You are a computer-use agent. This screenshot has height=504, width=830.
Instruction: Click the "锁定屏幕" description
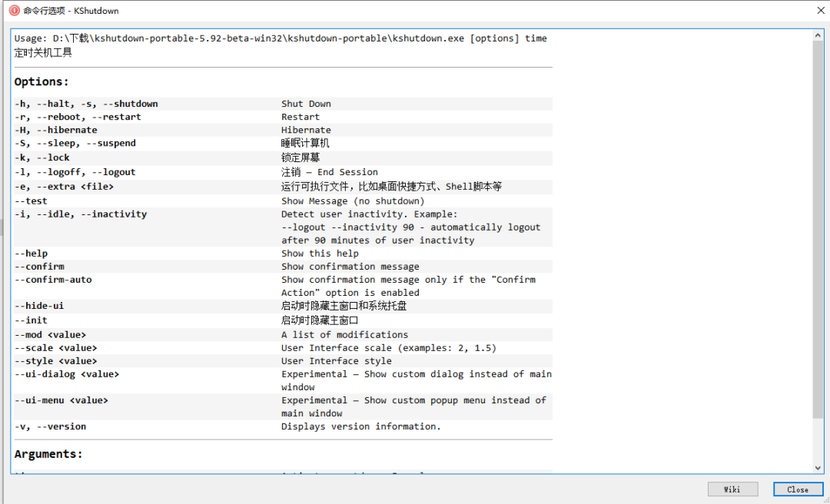click(300, 157)
